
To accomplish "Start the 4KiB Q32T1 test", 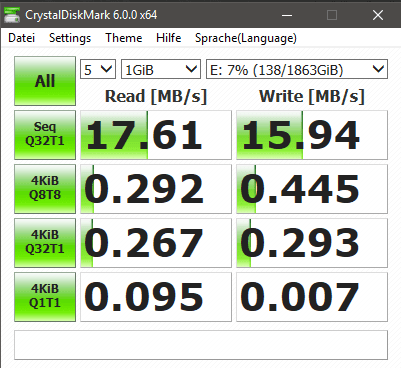I will (45, 243).
